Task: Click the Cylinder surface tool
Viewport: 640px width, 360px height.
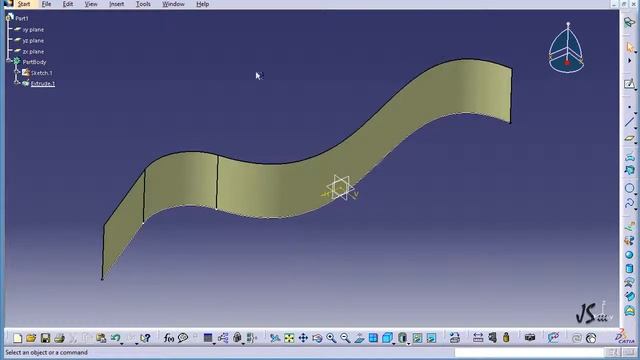Action: coord(629,269)
